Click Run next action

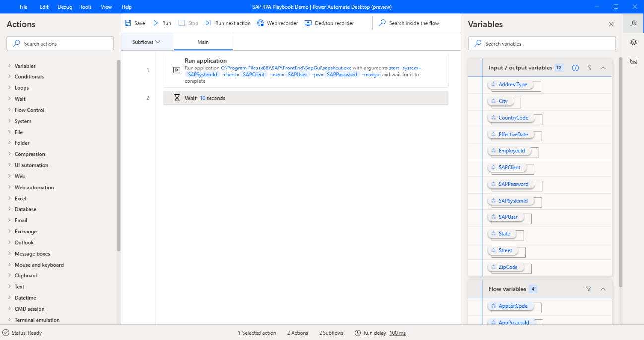point(228,23)
